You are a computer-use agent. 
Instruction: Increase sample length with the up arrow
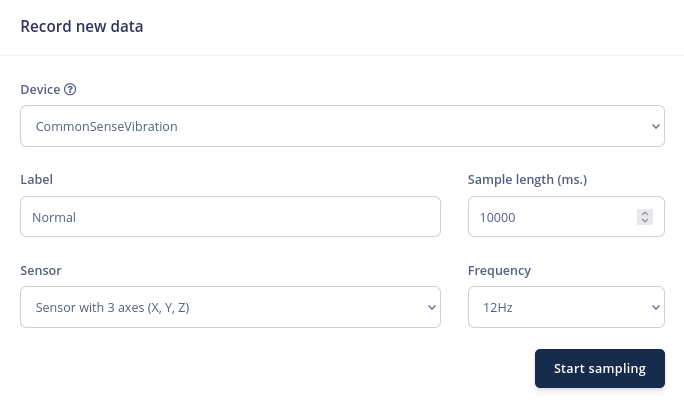click(x=645, y=212)
